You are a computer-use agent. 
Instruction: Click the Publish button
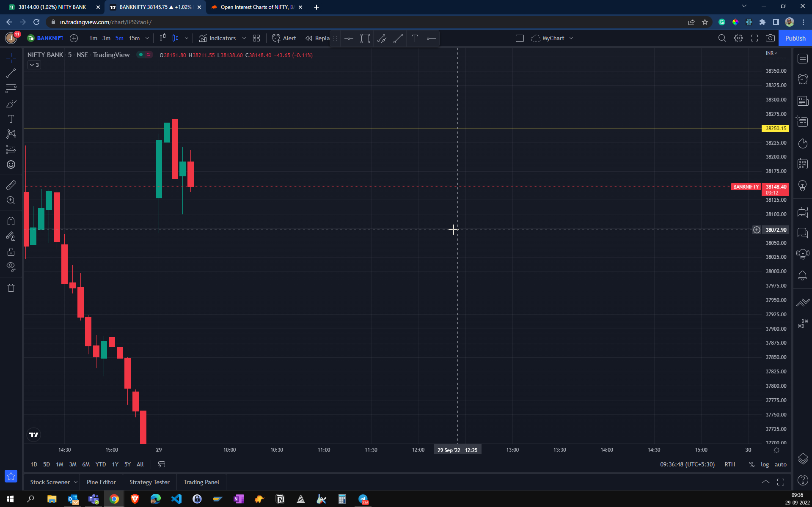[x=795, y=38]
